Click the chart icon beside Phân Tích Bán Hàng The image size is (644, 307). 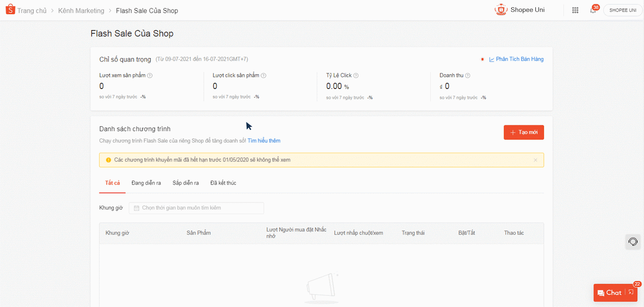click(x=491, y=60)
